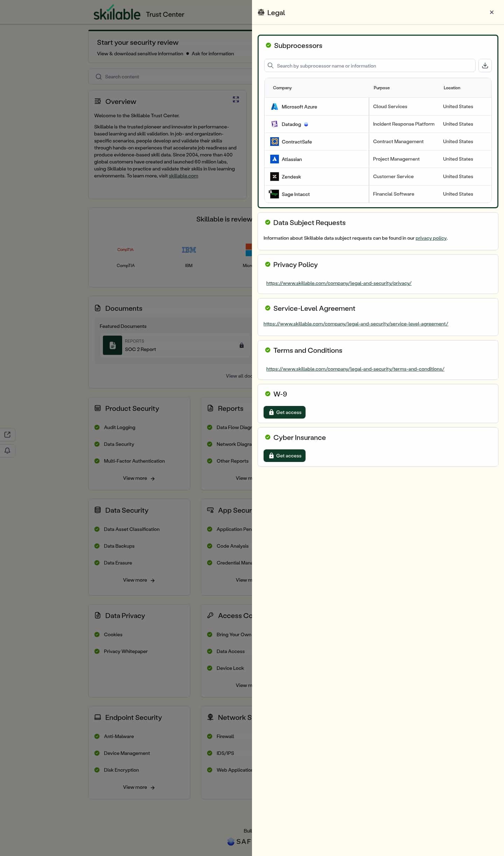Open the Terms and Conditions URL link

click(x=355, y=369)
